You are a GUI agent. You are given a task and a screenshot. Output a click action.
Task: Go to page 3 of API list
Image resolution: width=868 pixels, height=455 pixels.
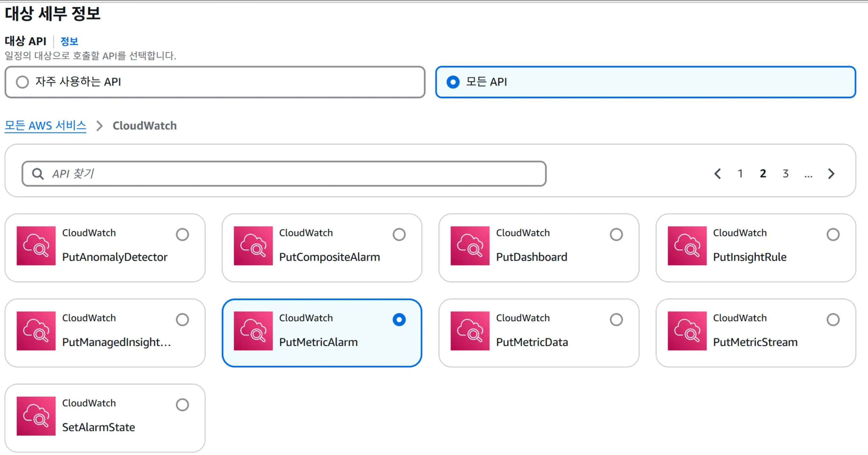(x=785, y=174)
